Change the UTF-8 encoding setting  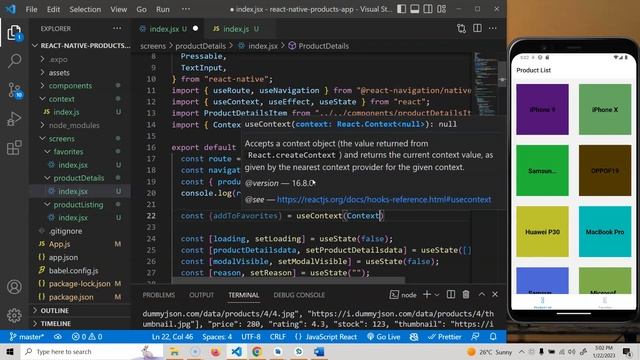point(251,337)
